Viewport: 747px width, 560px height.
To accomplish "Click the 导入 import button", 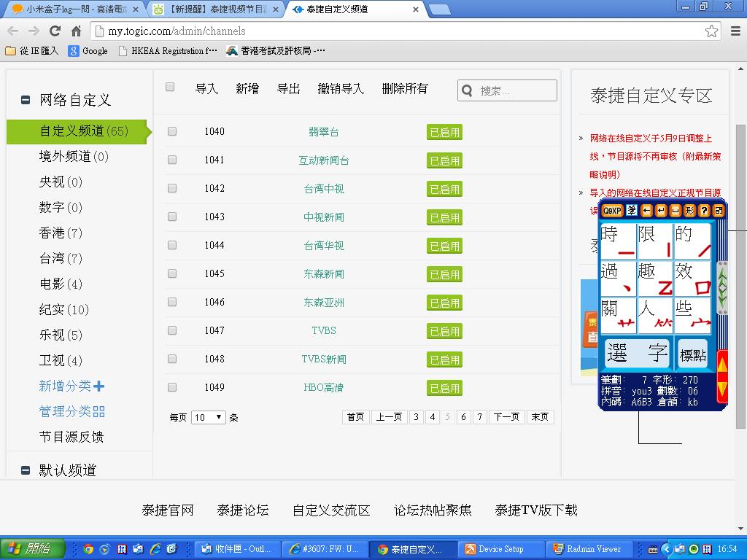I will (x=206, y=88).
